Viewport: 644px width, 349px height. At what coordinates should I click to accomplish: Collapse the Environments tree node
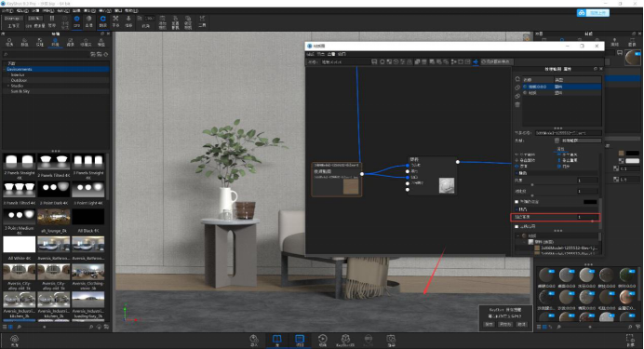point(5,70)
